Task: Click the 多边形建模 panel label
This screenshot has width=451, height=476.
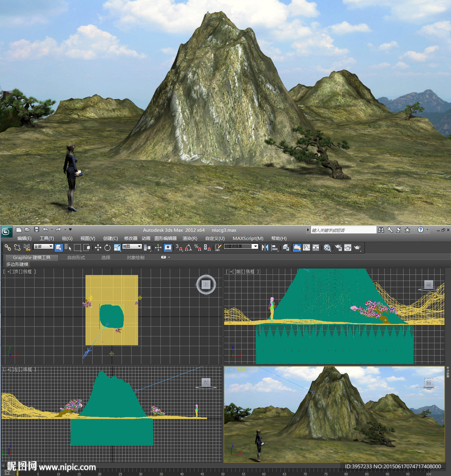Action: (18, 263)
